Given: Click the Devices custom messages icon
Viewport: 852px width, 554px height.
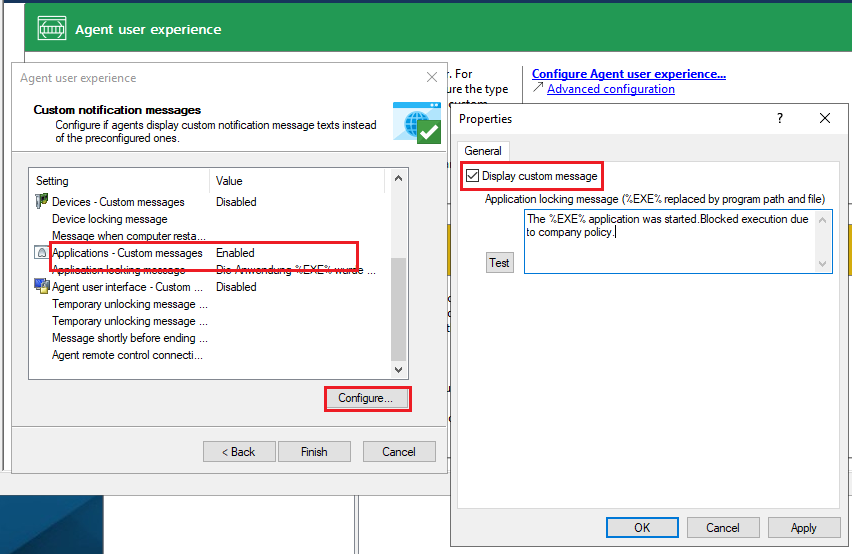Looking at the screenshot, I should point(42,202).
